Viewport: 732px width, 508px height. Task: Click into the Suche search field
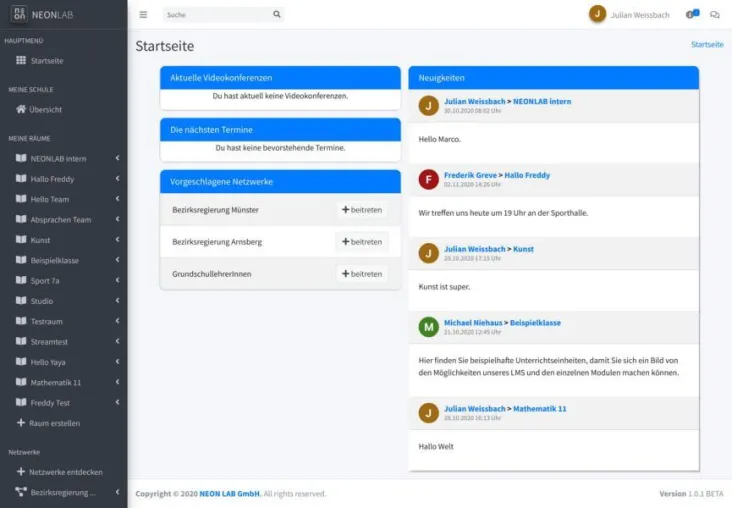click(x=217, y=14)
